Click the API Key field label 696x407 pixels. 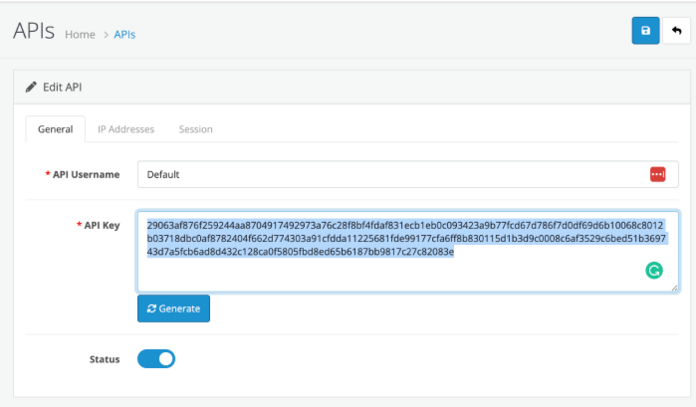(100, 225)
